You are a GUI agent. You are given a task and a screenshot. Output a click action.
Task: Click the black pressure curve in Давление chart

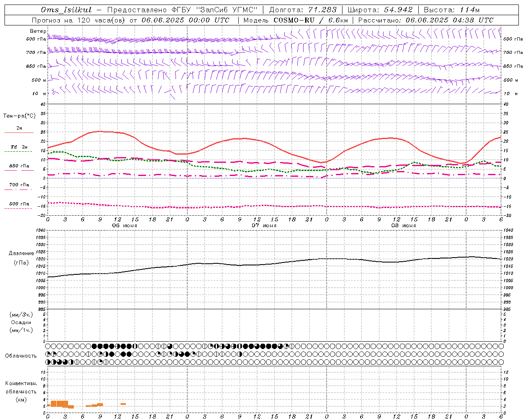click(274, 264)
